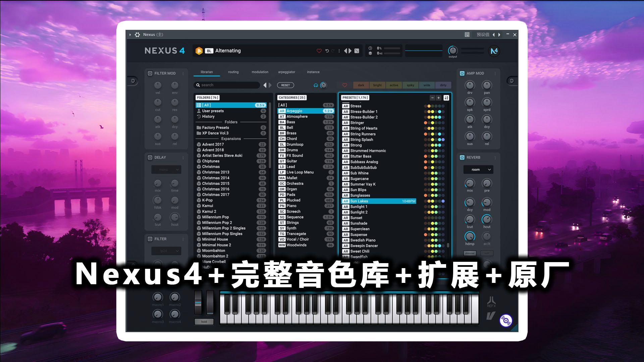Open the filter lp24 type dropdown
644x362 pixels.
pyautogui.click(x=166, y=251)
